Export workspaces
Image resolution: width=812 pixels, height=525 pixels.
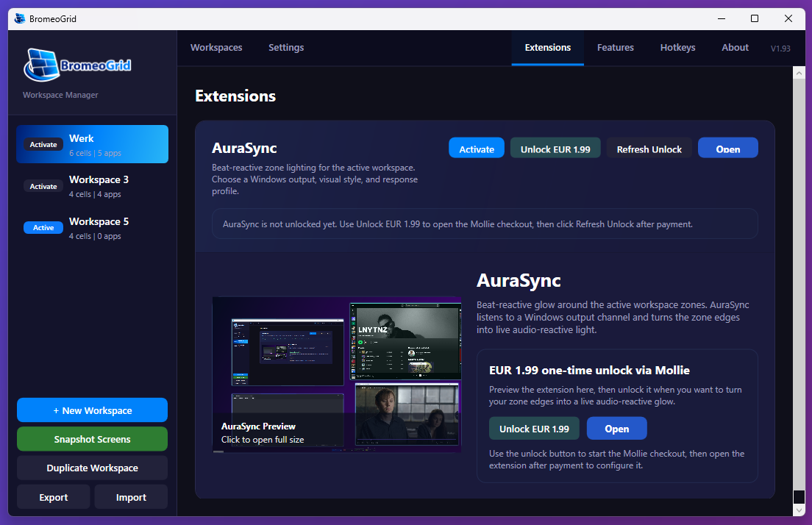[53, 496]
